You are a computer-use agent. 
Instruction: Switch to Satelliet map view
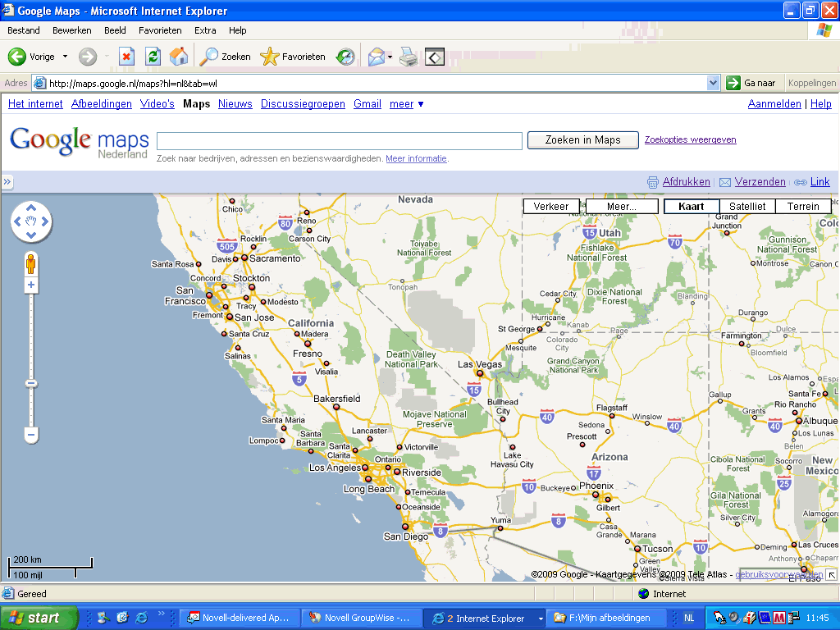click(x=747, y=206)
